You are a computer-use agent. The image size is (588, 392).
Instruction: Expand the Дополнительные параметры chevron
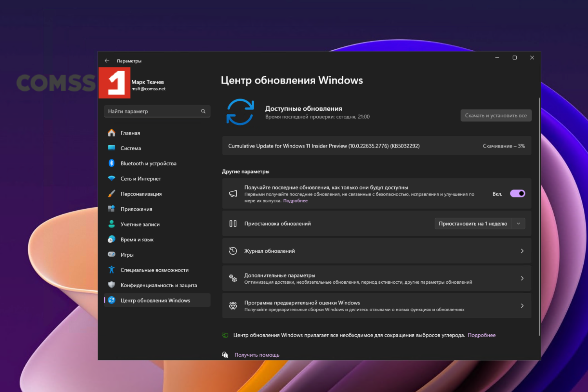(522, 278)
